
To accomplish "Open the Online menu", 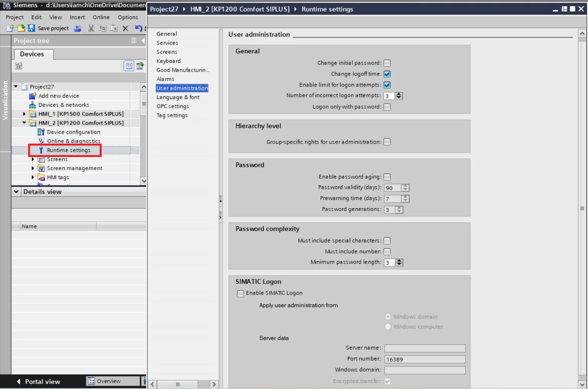I will click(x=101, y=17).
